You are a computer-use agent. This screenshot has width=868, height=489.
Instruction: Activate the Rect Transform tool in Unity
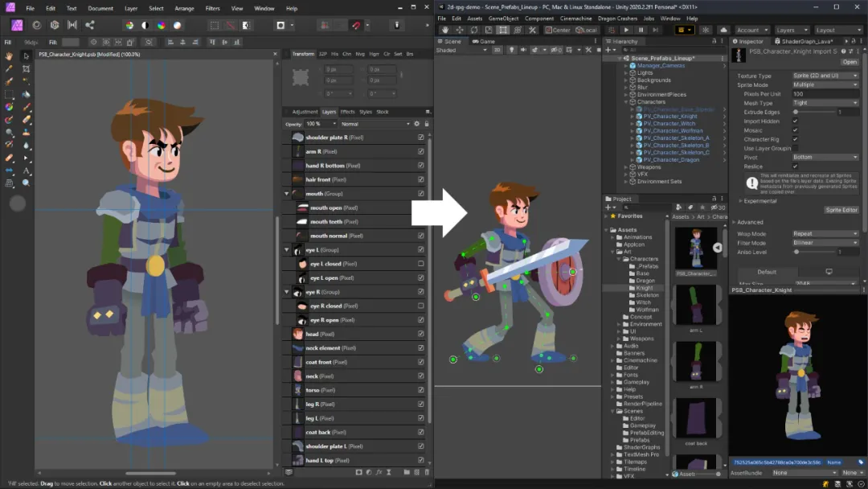click(504, 29)
